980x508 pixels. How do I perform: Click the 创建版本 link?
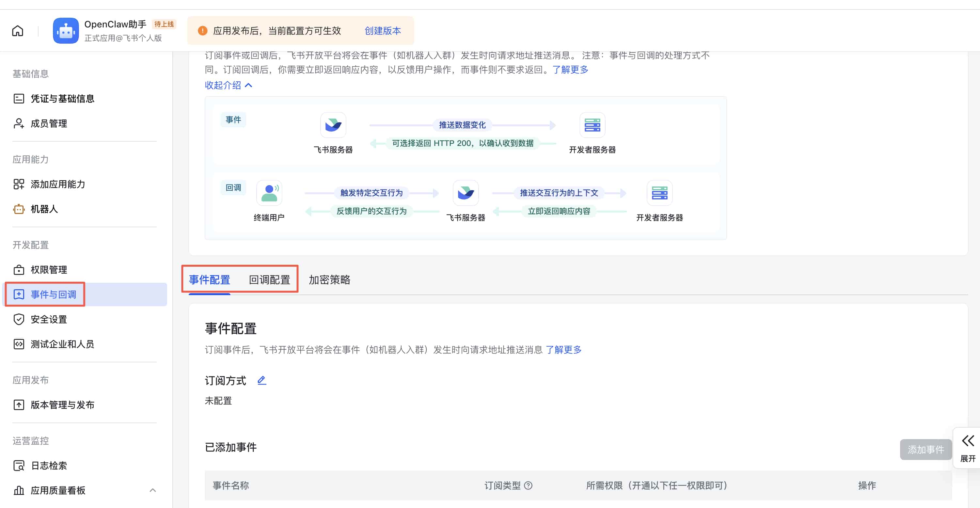coord(382,31)
